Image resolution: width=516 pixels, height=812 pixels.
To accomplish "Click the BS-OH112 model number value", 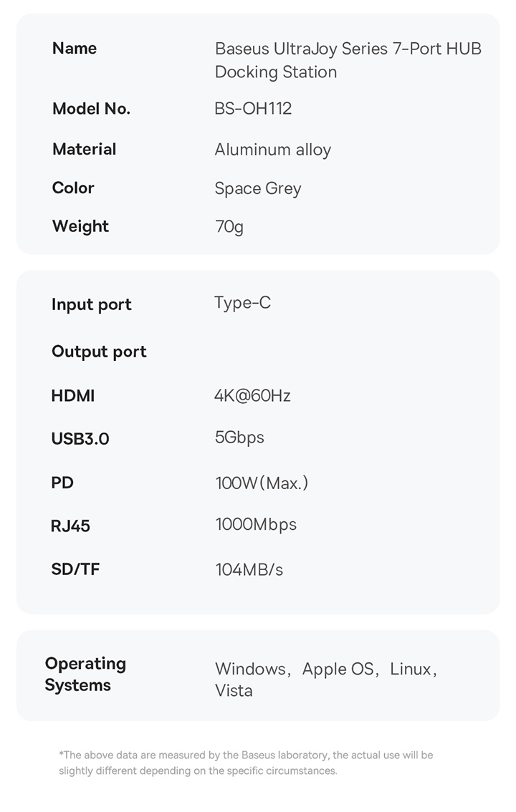I will (x=253, y=109).
